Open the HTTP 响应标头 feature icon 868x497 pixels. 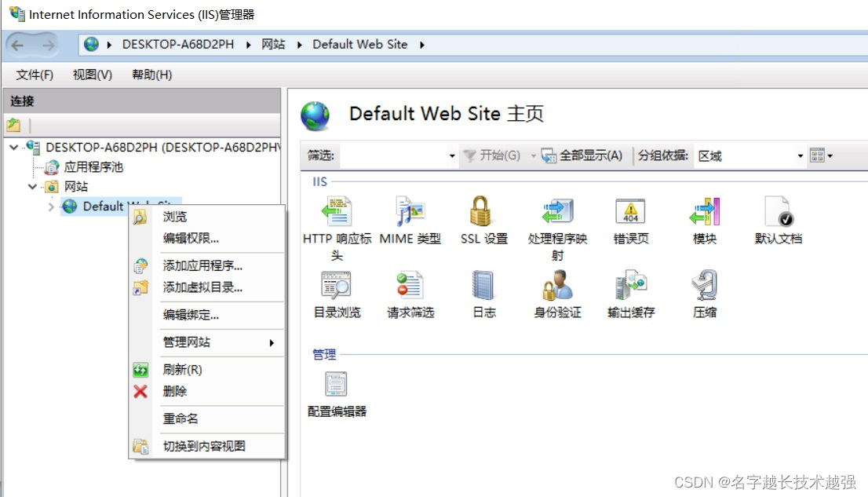(337, 211)
